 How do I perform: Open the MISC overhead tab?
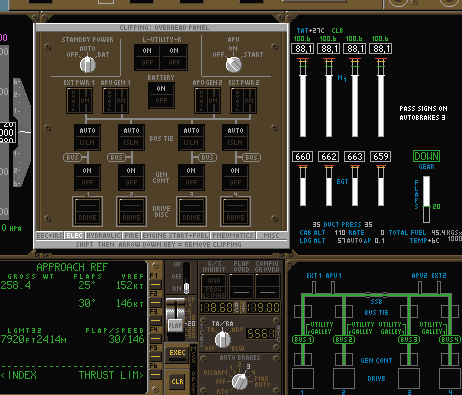272,236
